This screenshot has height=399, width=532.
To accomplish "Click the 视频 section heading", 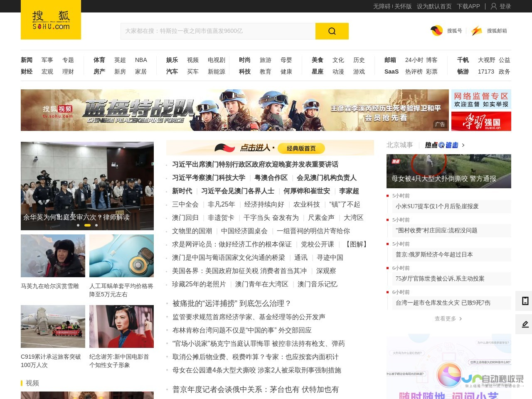I will pos(32,383).
